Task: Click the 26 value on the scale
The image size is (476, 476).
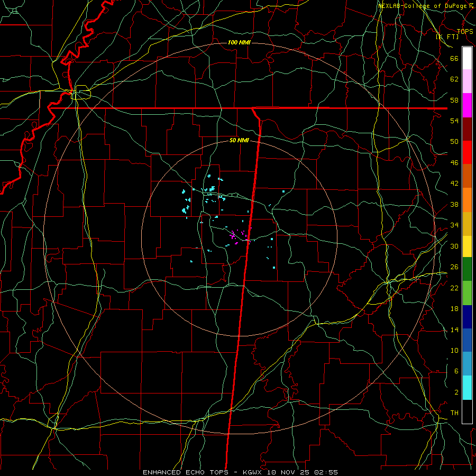Action: [454, 267]
